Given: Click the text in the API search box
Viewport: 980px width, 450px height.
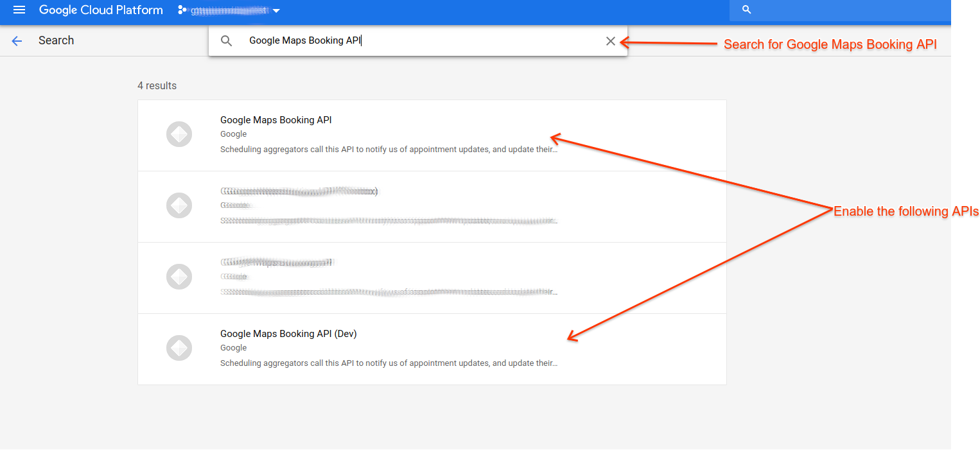Looking at the screenshot, I should click(305, 41).
